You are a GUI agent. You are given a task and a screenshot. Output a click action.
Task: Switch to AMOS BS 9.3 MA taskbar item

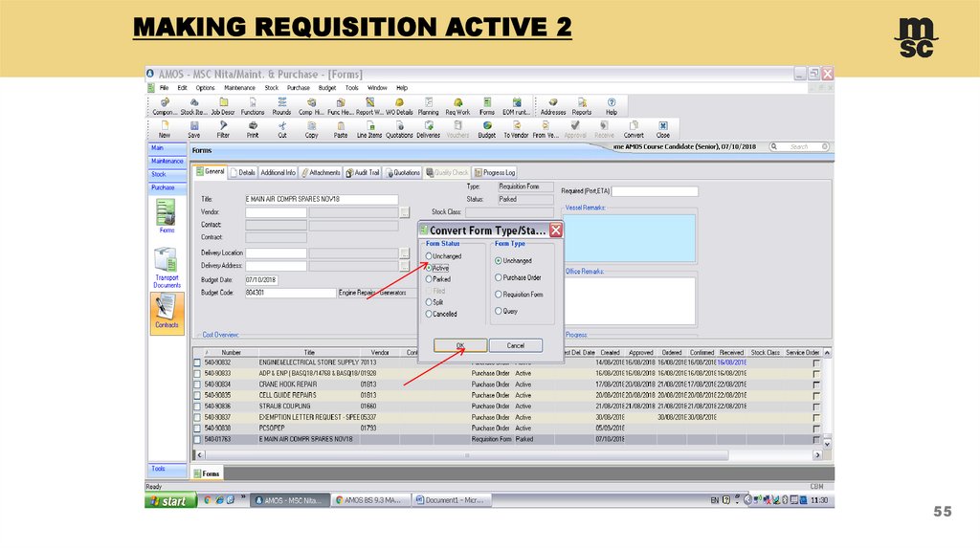(371, 500)
